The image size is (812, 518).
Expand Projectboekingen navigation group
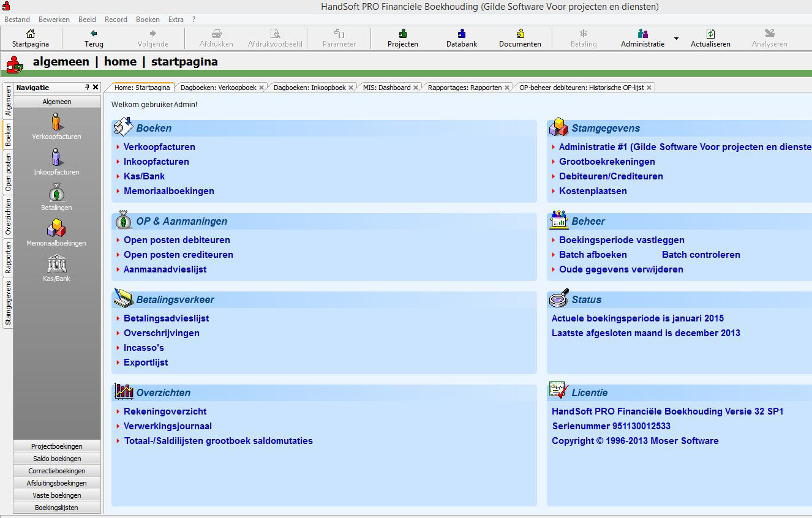click(57, 446)
